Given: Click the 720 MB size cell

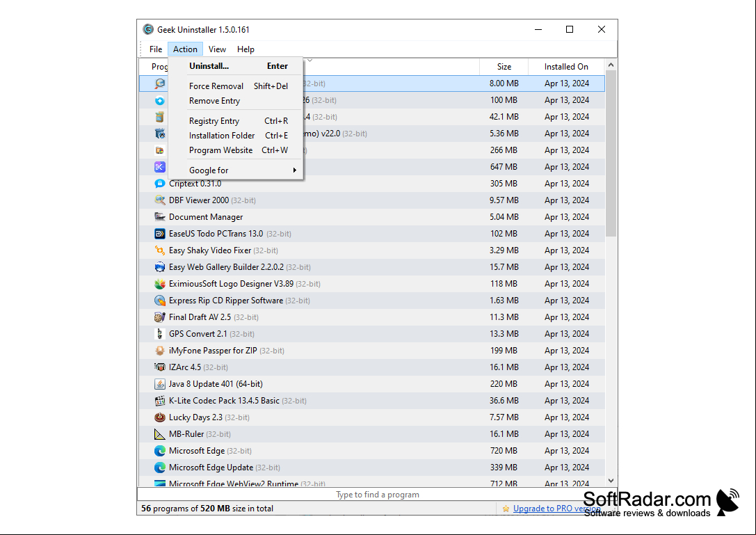Looking at the screenshot, I should (504, 451).
